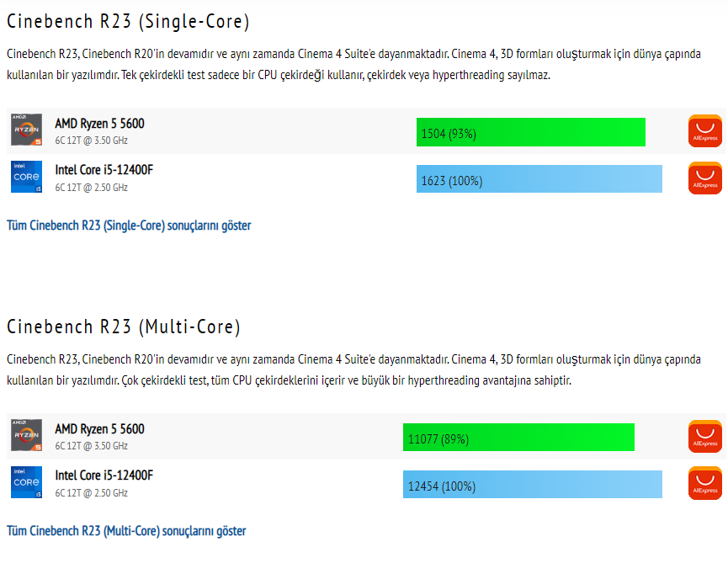Click Intel Core i5 logo in Multi-Core section
728x563 pixels.
[27, 482]
